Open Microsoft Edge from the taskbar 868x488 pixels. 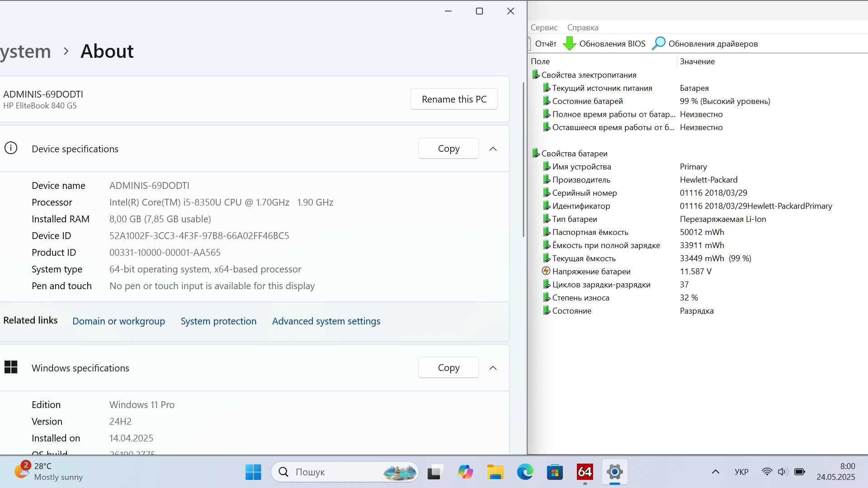525,472
